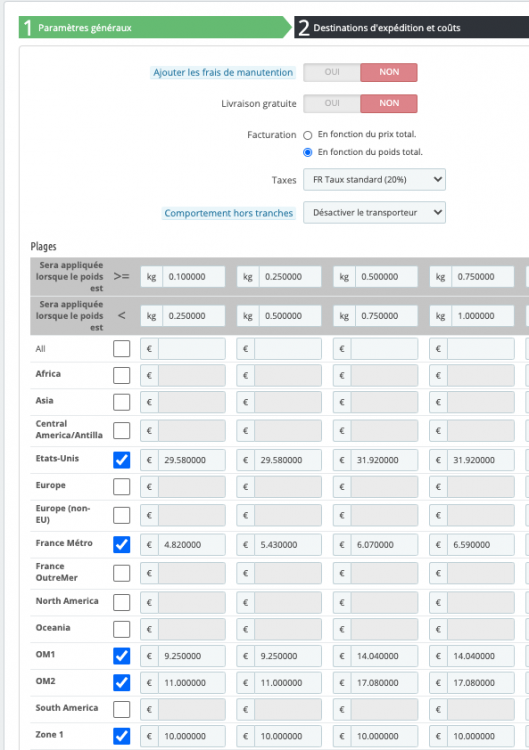Check the Europe zone checkbox
The height and width of the screenshot is (750, 529).
(121, 487)
